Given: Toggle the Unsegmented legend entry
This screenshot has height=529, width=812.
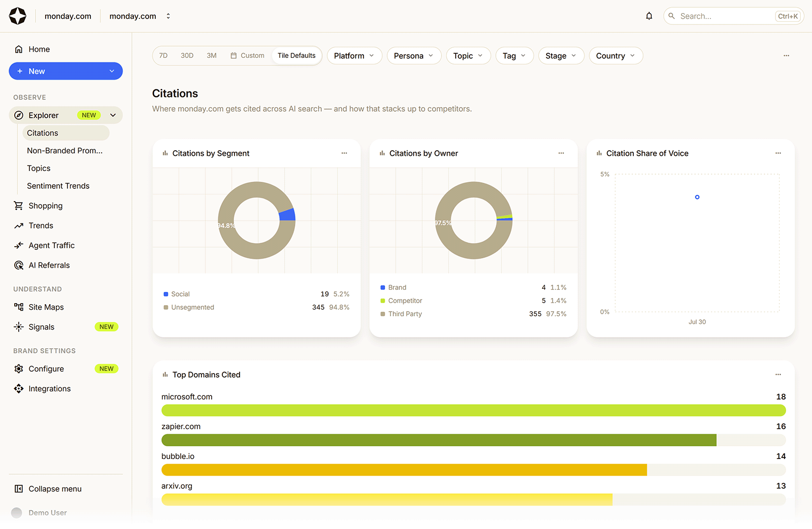Looking at the screenshot, I should 189,307.
